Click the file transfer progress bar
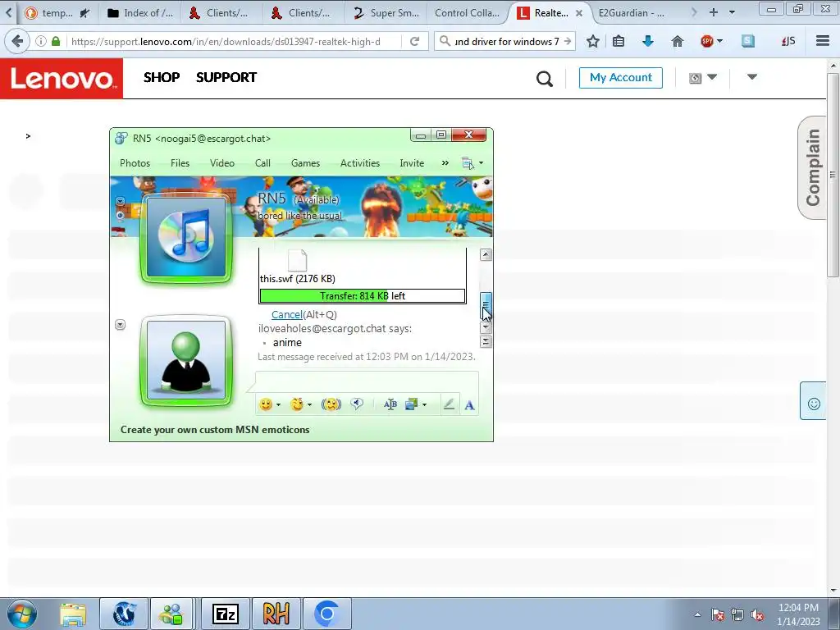840x630 pixels. point(362,295)
